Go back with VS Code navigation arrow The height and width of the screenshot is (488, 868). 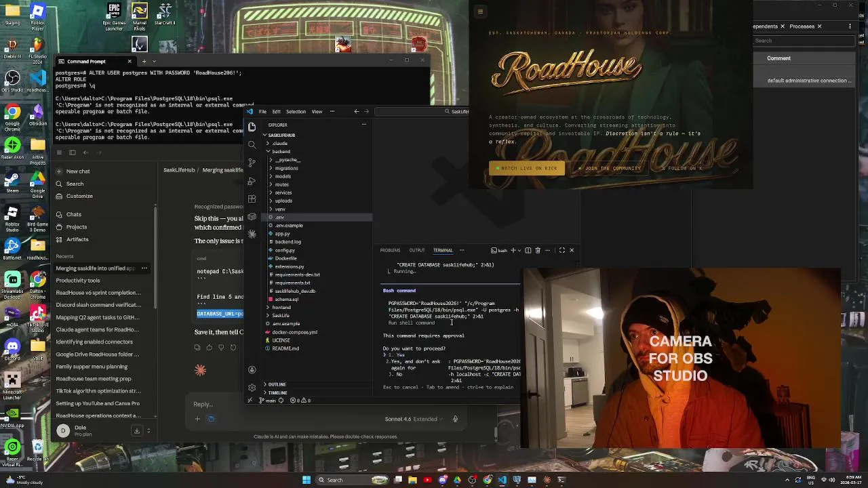coord(357,111)
